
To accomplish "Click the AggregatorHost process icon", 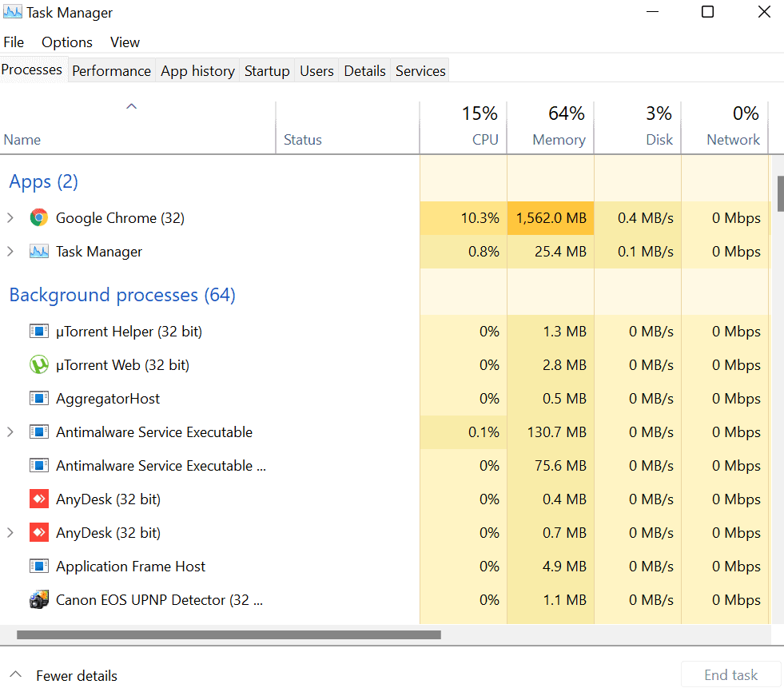I will [39, 399].
